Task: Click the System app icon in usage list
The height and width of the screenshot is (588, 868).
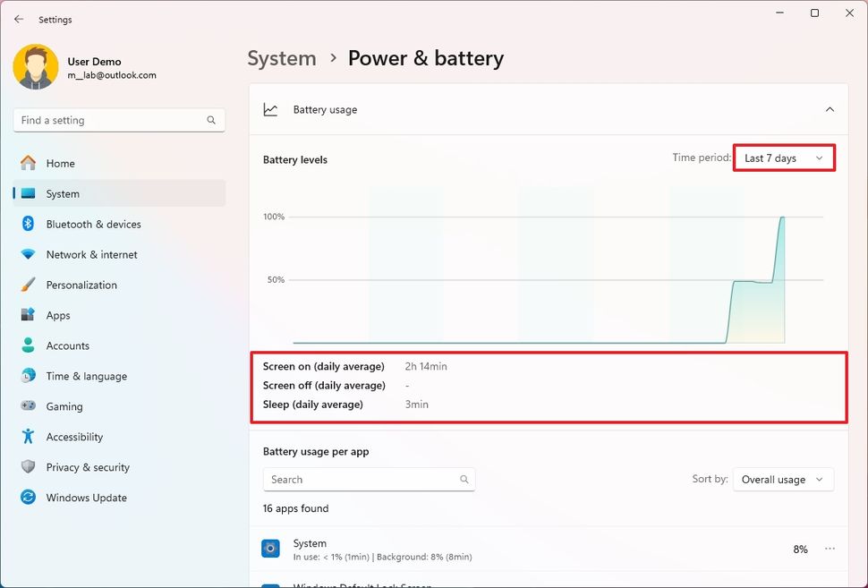Action: [271, 548]
